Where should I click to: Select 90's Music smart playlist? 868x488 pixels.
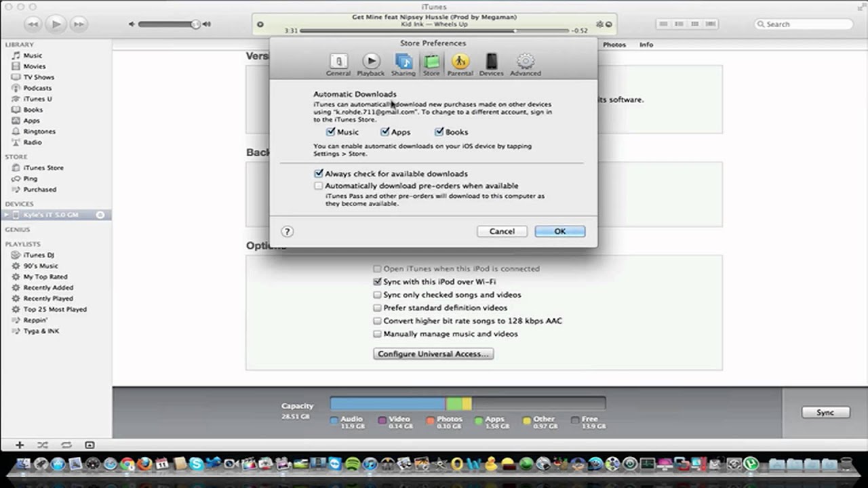click(x=41, y=266)
